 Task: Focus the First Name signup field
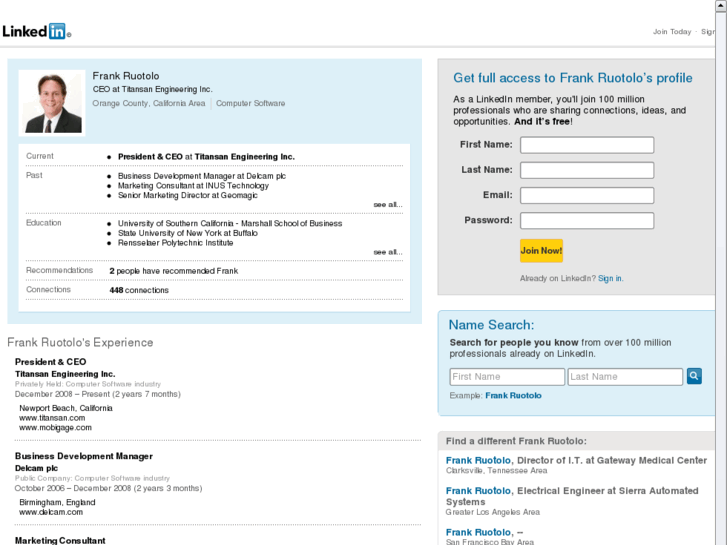coord(587,145)
